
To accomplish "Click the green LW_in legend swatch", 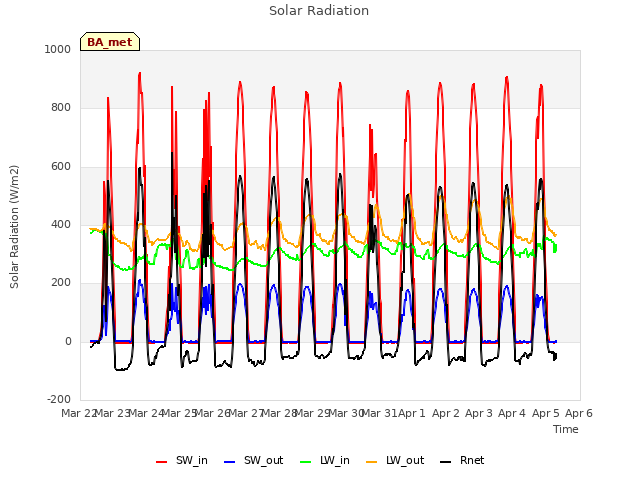I will tap(306, 462).
